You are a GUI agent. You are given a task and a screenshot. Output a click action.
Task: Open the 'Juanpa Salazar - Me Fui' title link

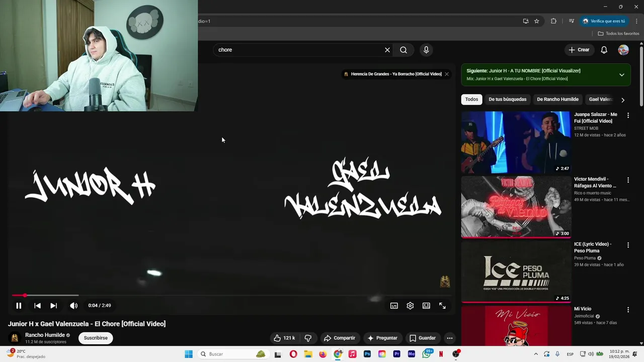596,118
